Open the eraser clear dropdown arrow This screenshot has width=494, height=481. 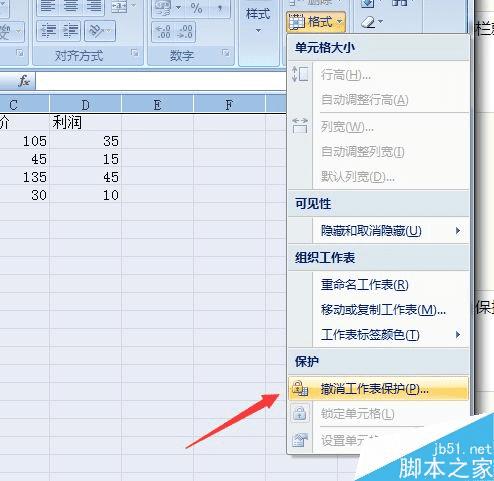coord(380,22)
